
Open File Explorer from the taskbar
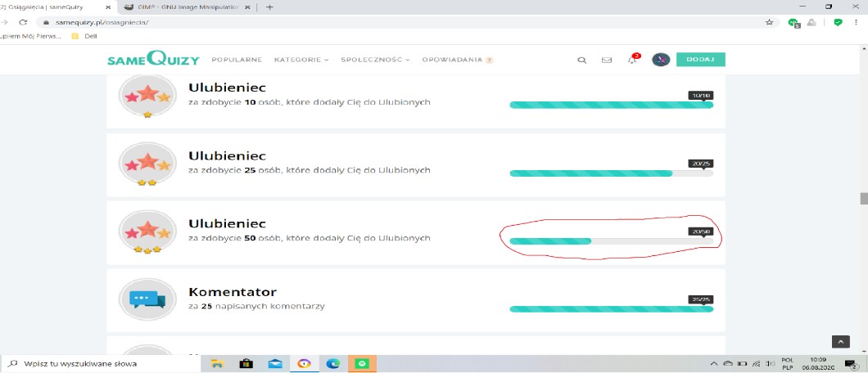coord(218,363)
